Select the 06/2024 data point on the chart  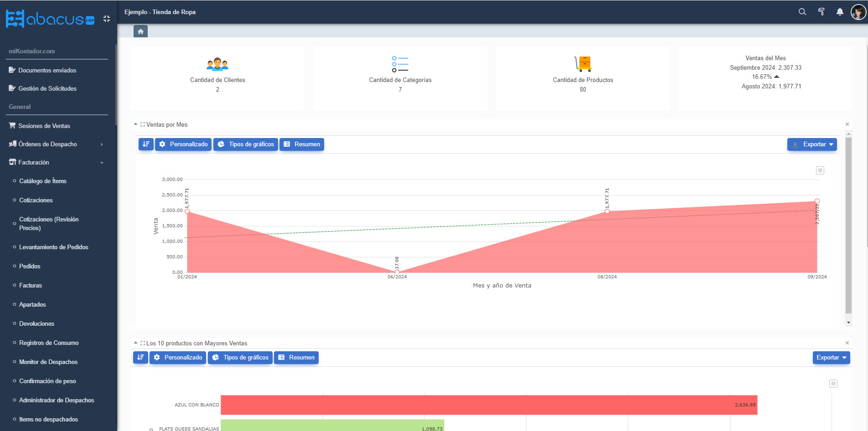pyautogui.click(x=397, y=272)
